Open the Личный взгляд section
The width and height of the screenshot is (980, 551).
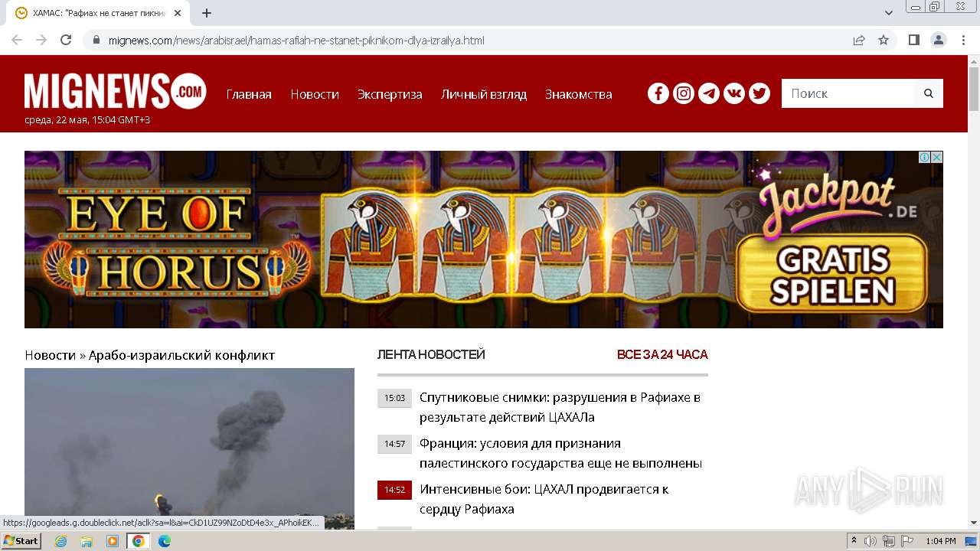click(484, 94)
